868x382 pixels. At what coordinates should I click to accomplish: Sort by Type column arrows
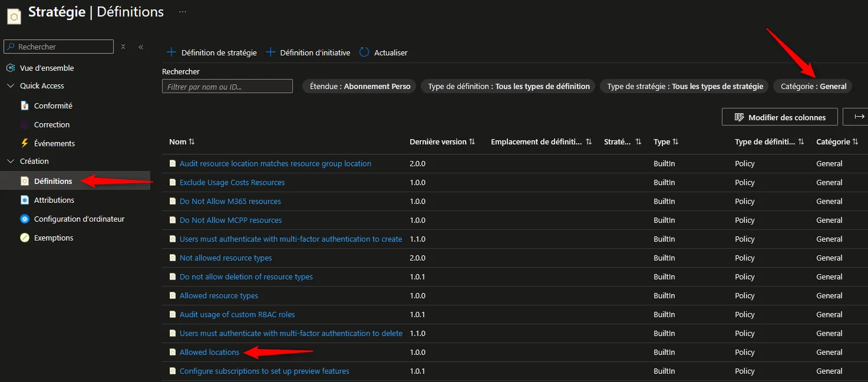(x=675, y=142)
